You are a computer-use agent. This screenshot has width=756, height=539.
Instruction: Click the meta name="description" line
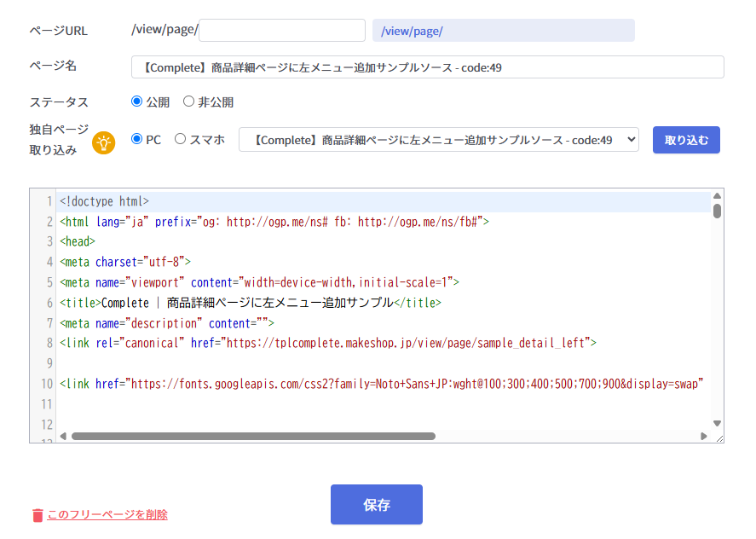pyautogui.click(x=167, y=323)
